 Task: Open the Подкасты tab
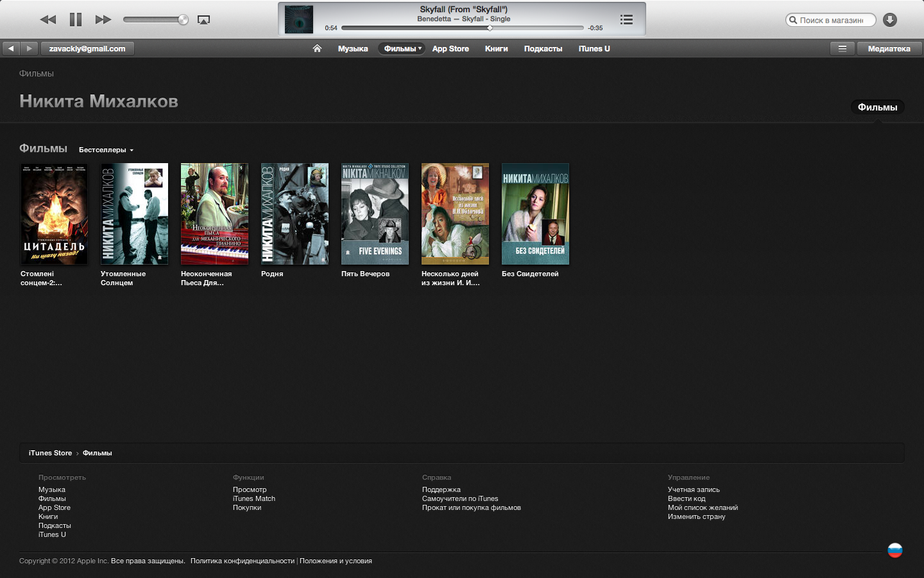pos(543,49)
